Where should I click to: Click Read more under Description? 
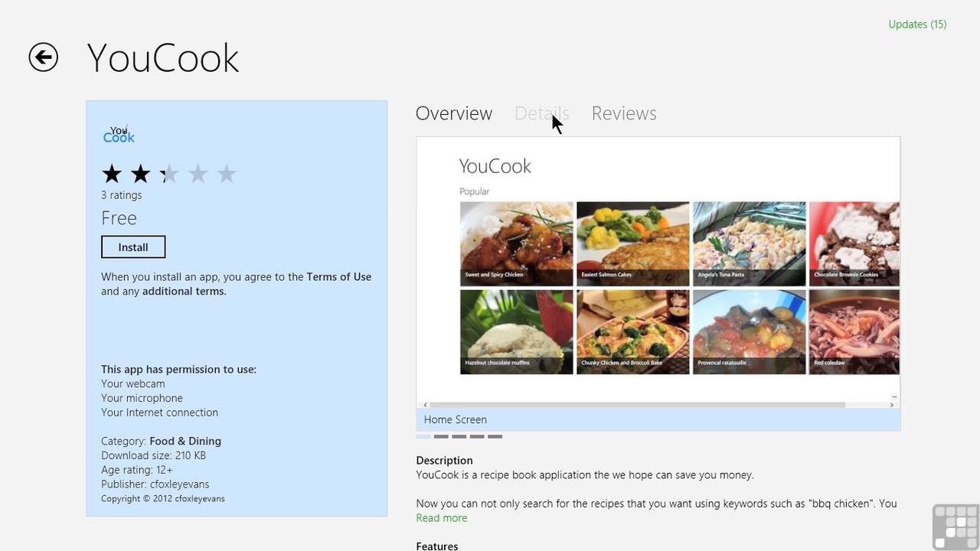point(442,518)
